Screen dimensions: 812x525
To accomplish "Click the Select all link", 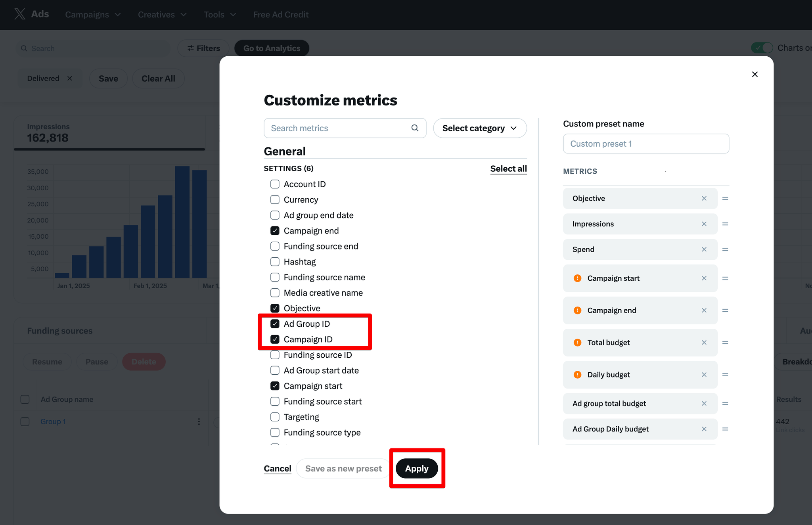I will [x=508, y=169].
